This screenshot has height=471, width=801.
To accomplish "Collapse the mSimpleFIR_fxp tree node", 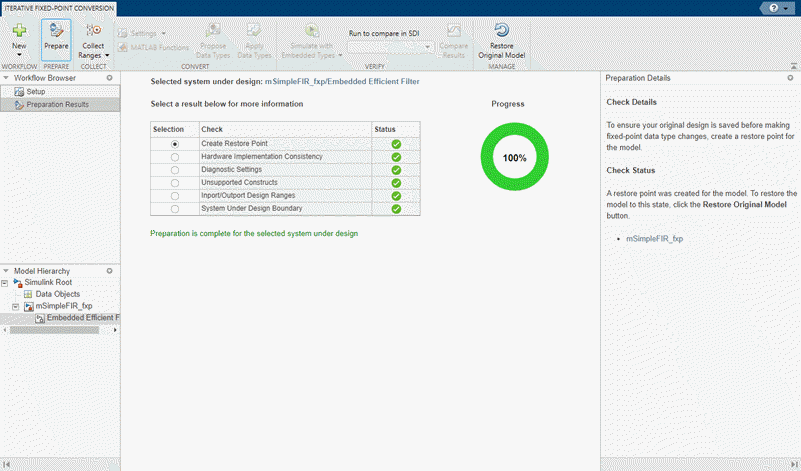I will [16, 307].
